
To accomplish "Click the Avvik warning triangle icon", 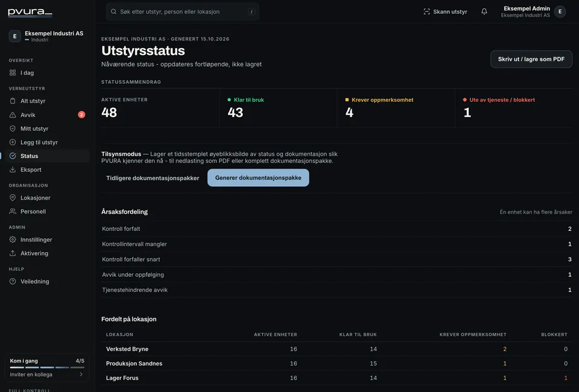I will (x=13, y=115).
